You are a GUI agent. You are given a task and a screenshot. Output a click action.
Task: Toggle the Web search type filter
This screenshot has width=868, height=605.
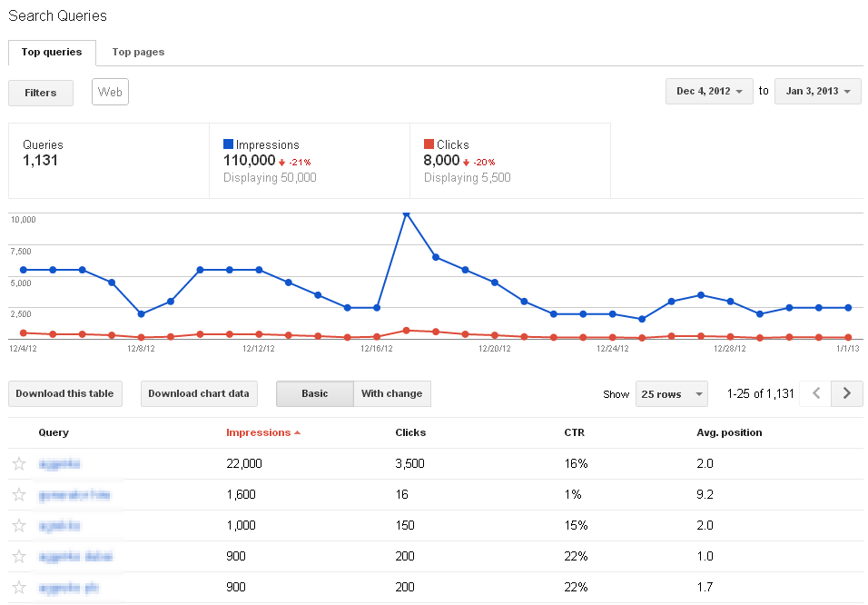pos(109,92)
